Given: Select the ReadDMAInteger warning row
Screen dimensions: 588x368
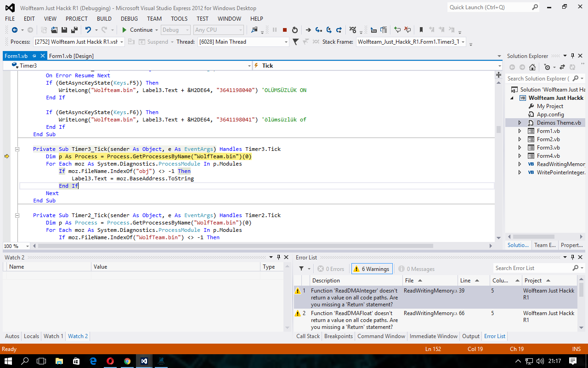Looking at the screenshot, I should (x=435, y=297).
